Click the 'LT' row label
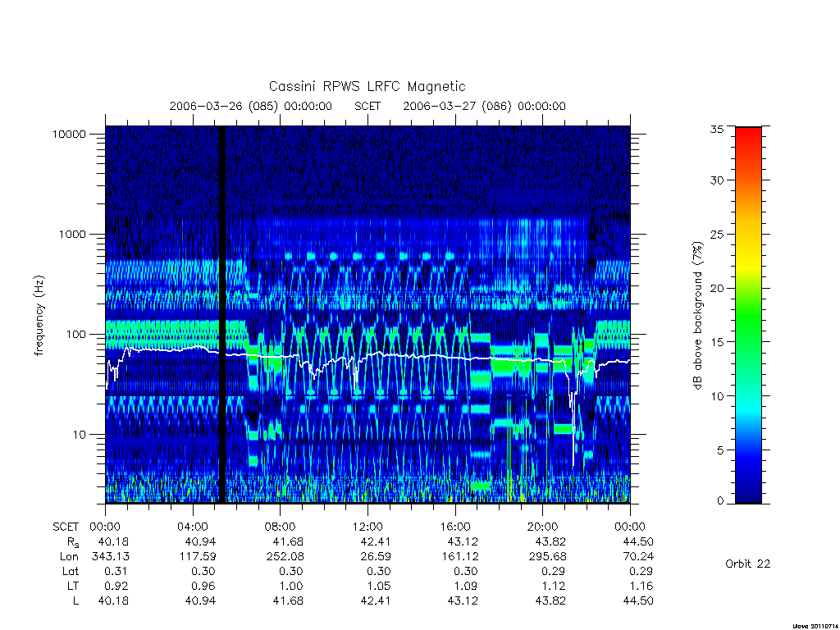Screen dimensions: 840x630 (x=73, y=586)
